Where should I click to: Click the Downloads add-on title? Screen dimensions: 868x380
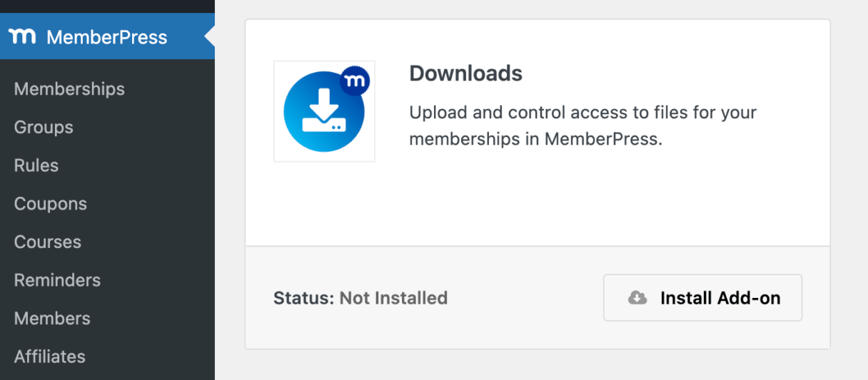[465, 73]
